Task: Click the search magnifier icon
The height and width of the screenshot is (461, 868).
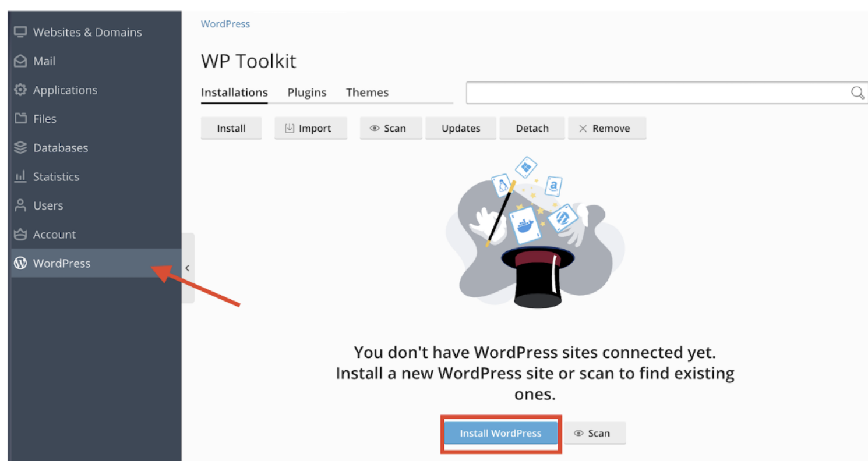Action: click(x=858, y=93)
